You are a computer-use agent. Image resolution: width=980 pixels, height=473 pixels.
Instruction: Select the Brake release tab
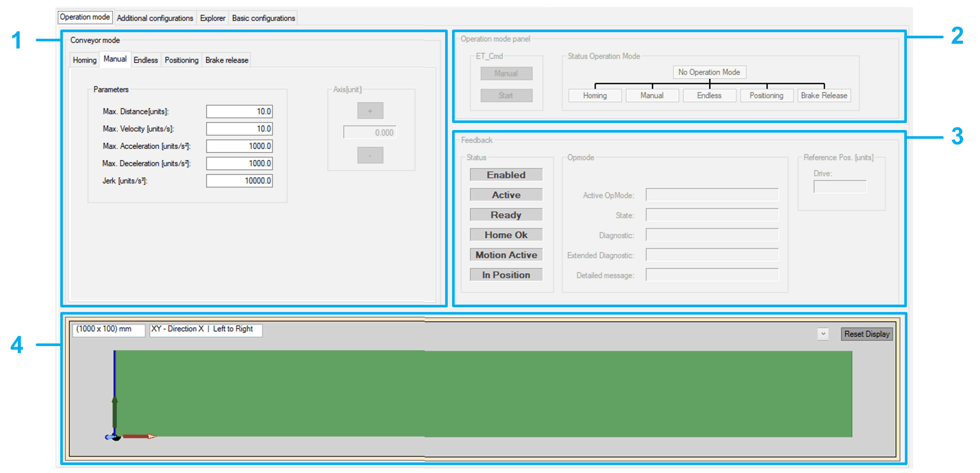point(226,60)
